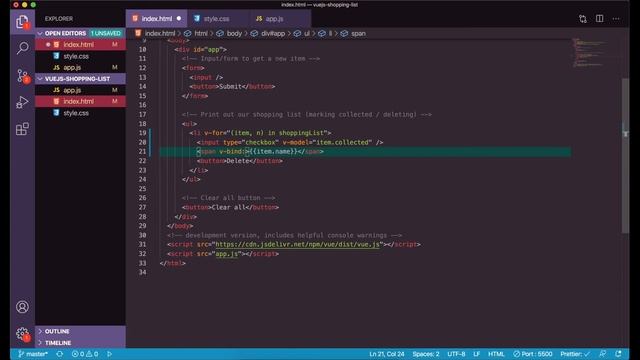Click the index.html breadcrumb
The width and height of the screenshot is (640, 360).
pos(155,33)
